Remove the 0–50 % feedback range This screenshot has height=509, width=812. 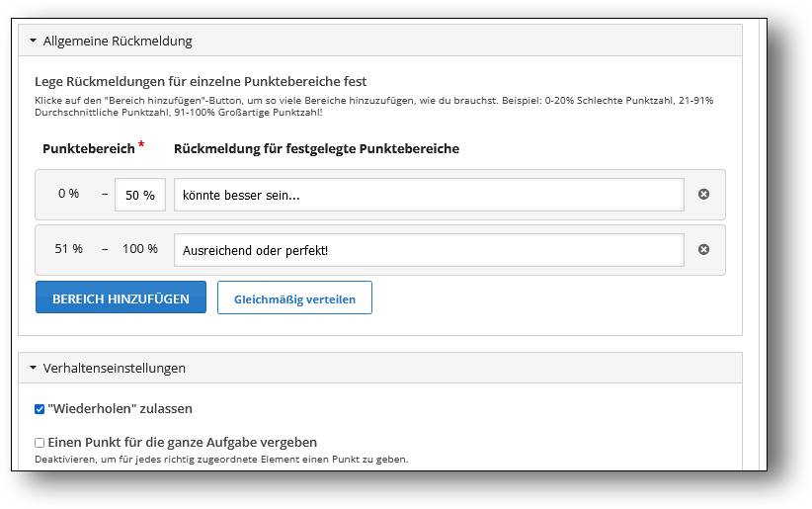coord(703,195)
